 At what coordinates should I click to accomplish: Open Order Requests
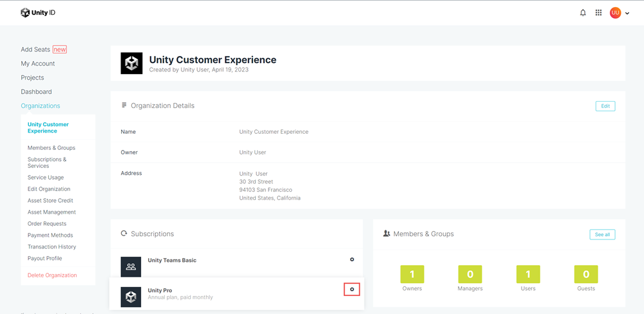[47, 224]
